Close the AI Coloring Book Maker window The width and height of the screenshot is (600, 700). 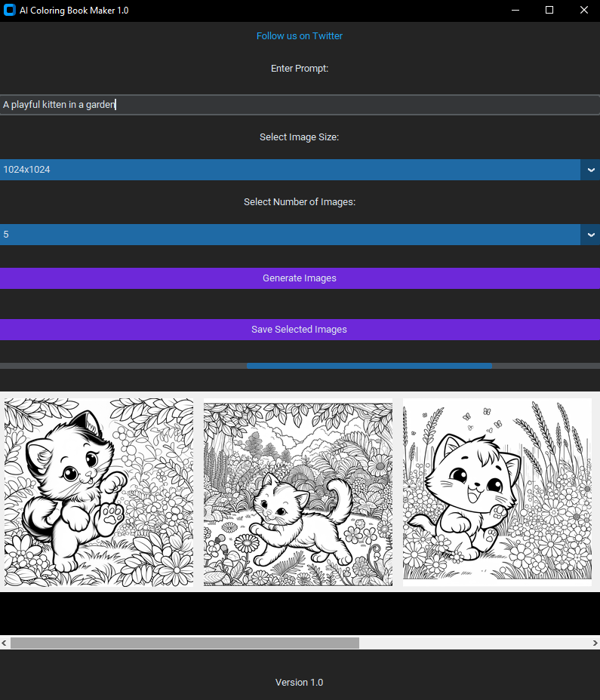coord(583,11)
